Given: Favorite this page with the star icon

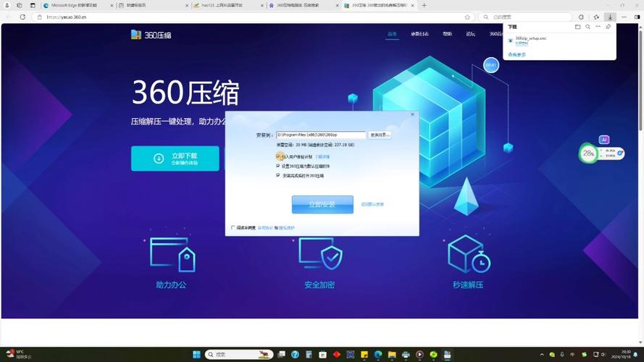Looking at the screenshot, I should pos(467,17).
